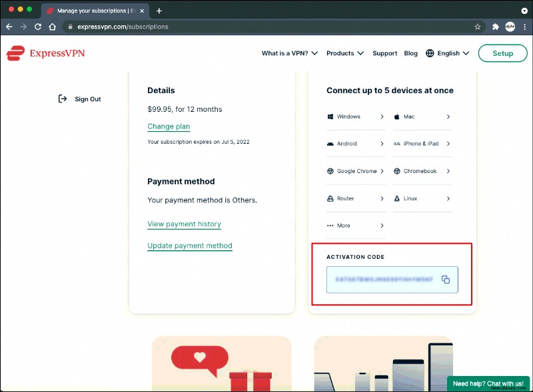Expand the Chromebook row chevron
The height and width of the screenshot is (392, 533).
point(448,171)
